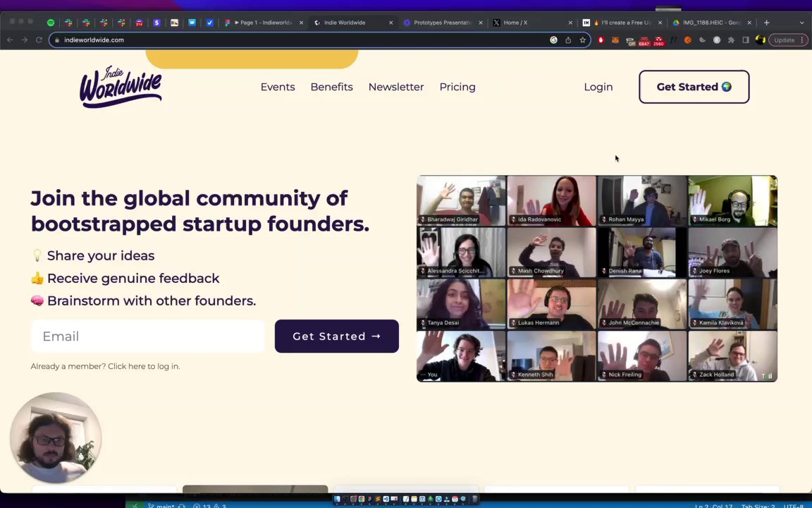Open the Chrome profile avatar
The width and height of the screenshot is (812, 508).
tap(761, 40)
